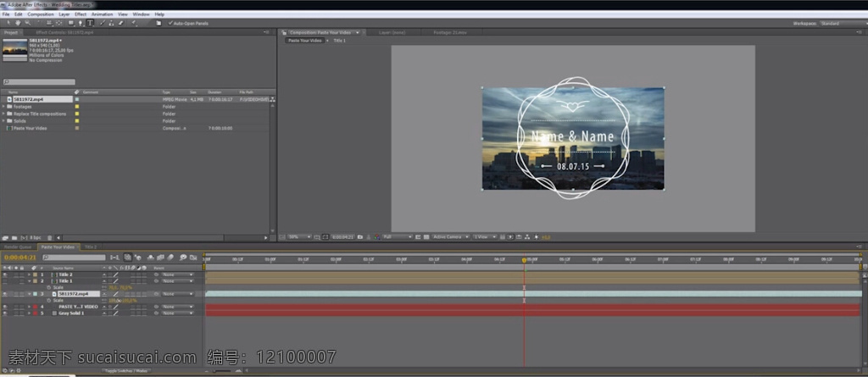Click Scale stopwatch under 5811972.mp4 layer
The height and width of the screenshot is (377, 868).
[x=48, y=301]
